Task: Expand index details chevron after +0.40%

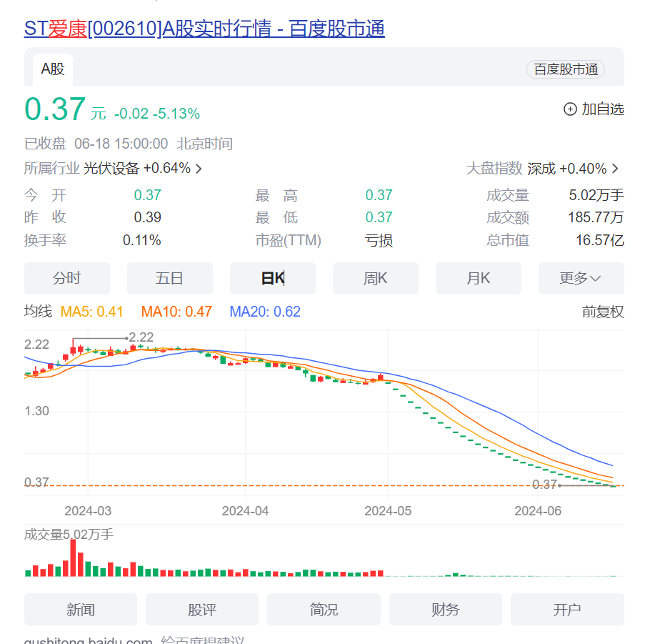Action: coord(615,169)
